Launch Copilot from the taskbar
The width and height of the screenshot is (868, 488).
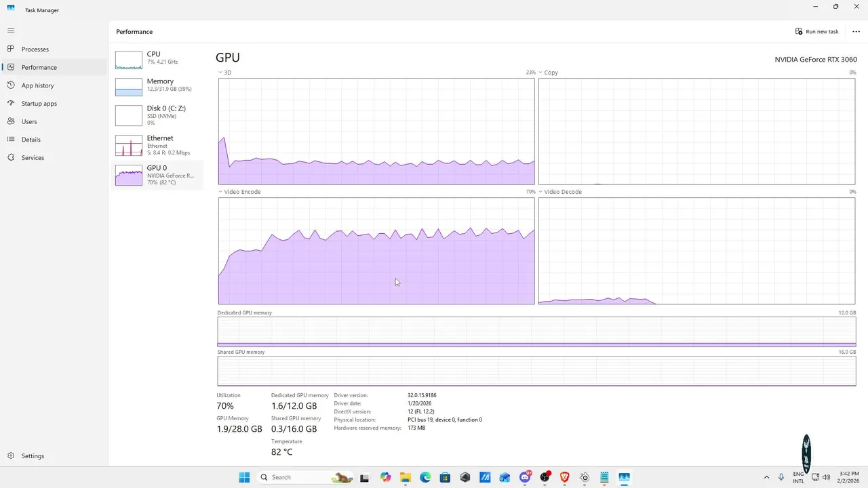[x=385, y=477]
